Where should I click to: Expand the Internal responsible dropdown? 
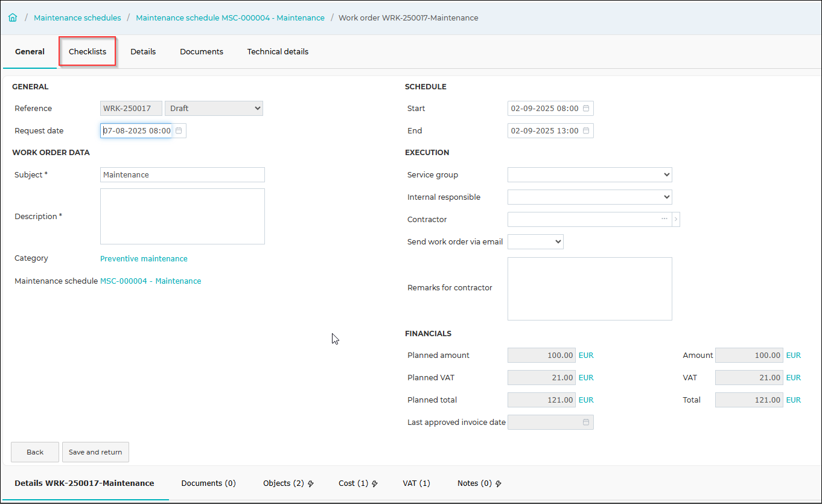pyautogui.click(x=590, y=197)
